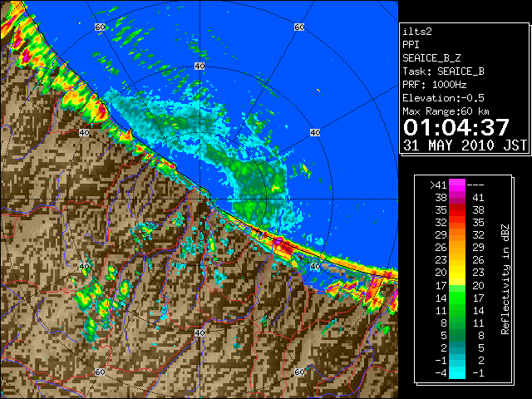Screen dimensions: 532x399
Task: Click the "PRF: 1000Hz" entry
Action: click(435, 85)
